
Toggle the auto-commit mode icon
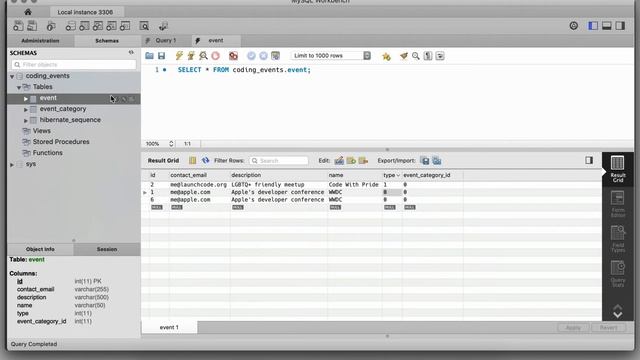click(x=276, y=56)
